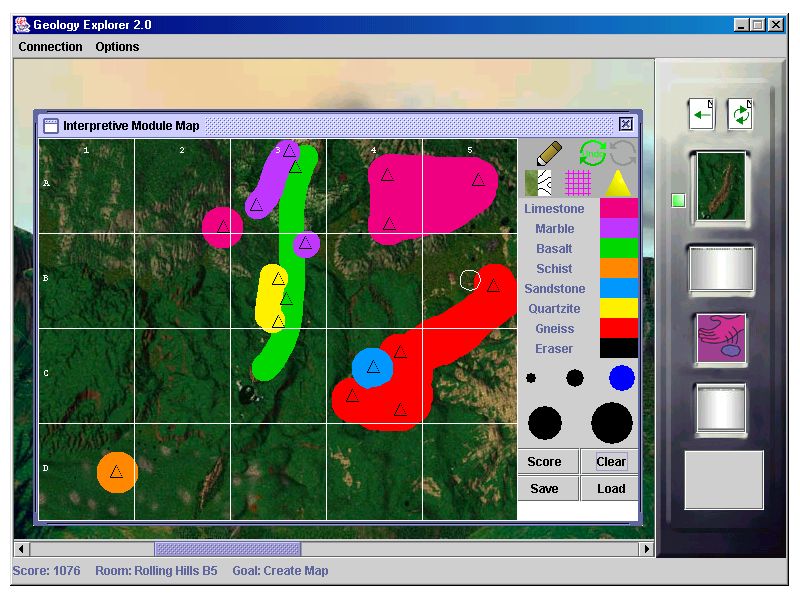Image resolution: width=800 pixels, height=600 pixels.
Task: Open the Connection menu
Action: coord(50,47)
